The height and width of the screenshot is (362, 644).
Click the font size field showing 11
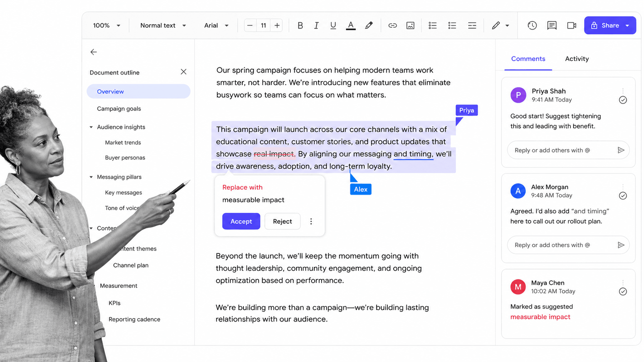pos(263,25)
